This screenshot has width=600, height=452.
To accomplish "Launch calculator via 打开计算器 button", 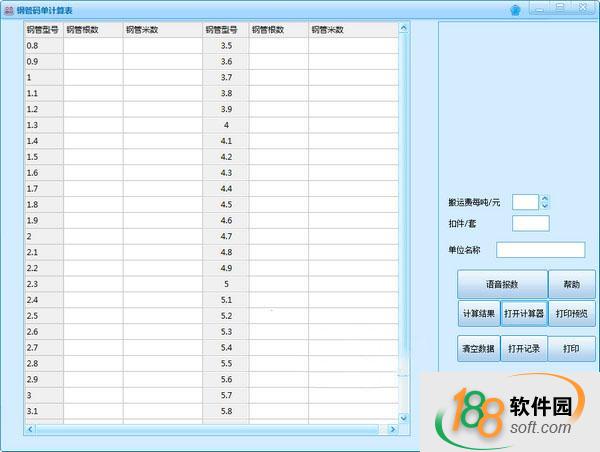I will pyautogui.click(x=524, y=314).
